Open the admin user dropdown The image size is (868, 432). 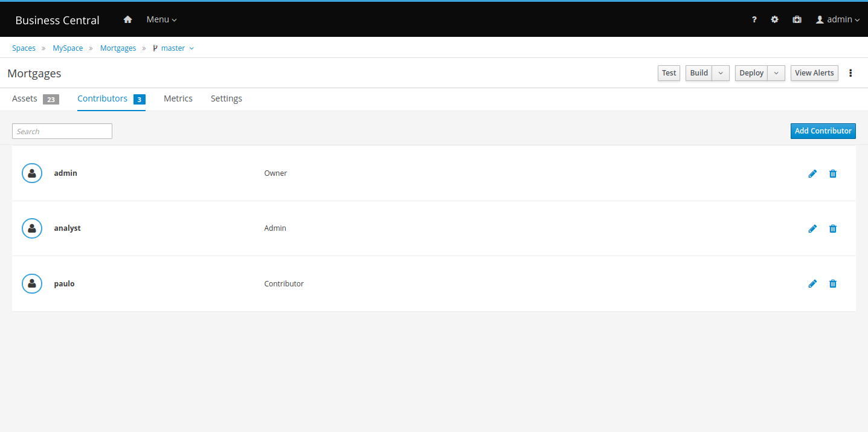point(838,19)
